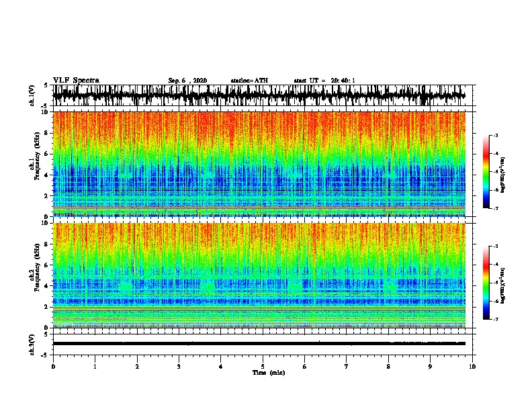This screenshot has width=532, height=411.
Task: Click the "9" minute tick label
Action: (430, 367)
